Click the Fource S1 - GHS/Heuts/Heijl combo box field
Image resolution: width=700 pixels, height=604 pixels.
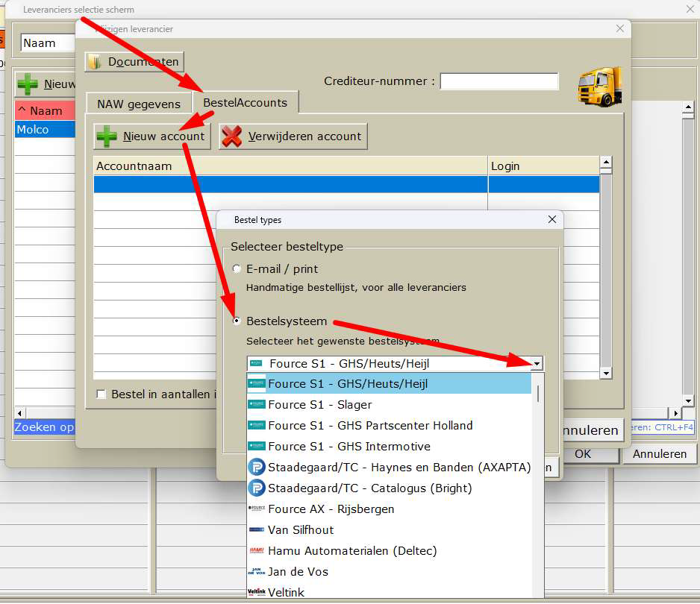pos(395,364)
